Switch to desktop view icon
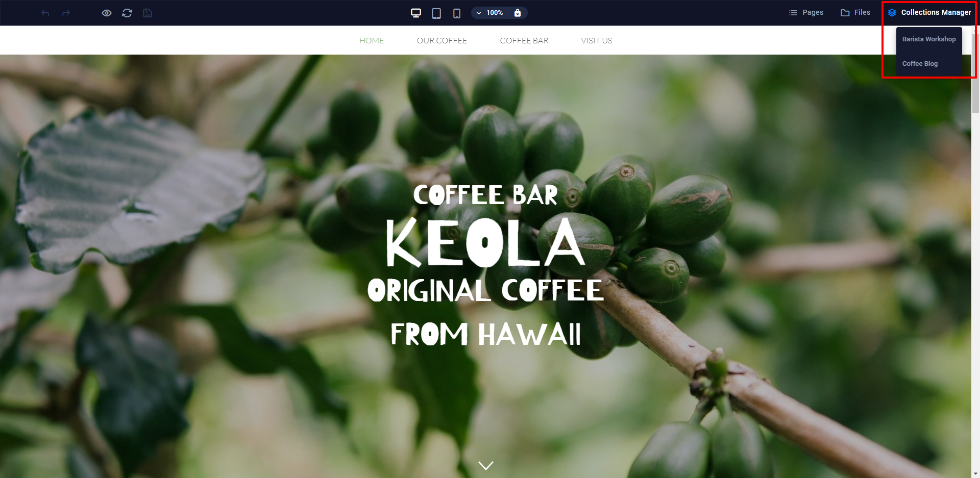Image resolution: width=980 pixels, height=478 pixels. (x=416, y=13)
